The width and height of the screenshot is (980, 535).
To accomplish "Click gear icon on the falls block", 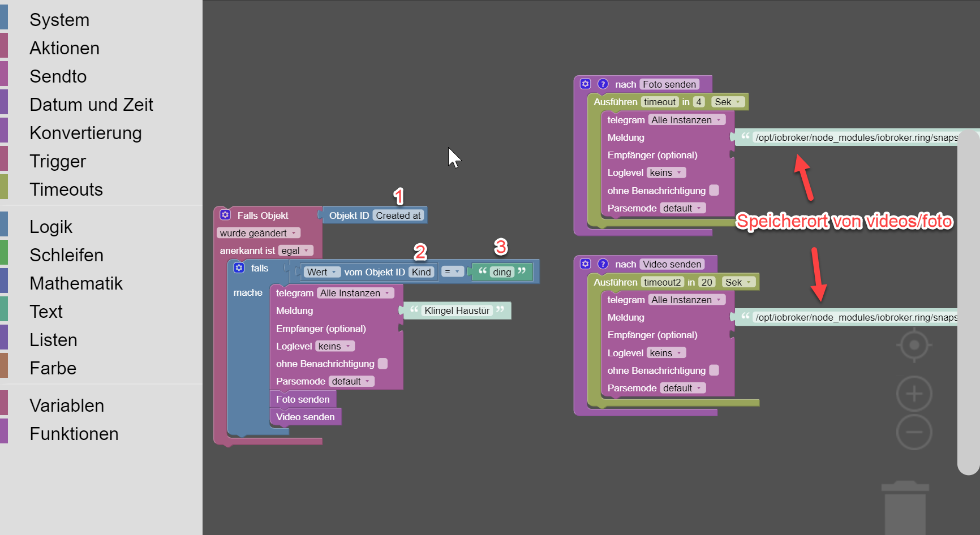I will click(239, 267).
